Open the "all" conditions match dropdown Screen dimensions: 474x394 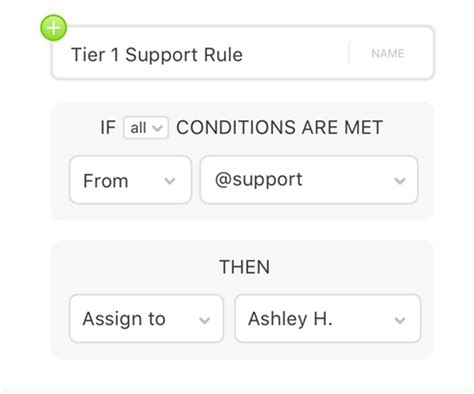(146, 128)
